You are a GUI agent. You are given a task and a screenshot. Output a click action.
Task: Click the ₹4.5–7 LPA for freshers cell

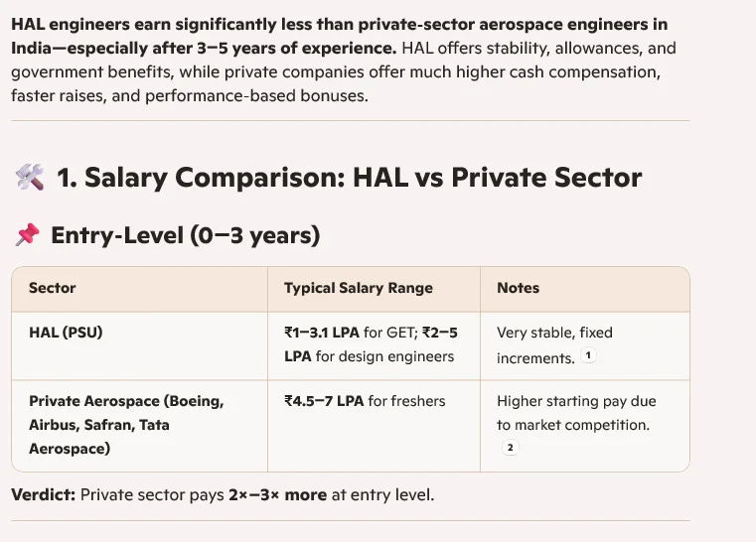pos(365,401)
